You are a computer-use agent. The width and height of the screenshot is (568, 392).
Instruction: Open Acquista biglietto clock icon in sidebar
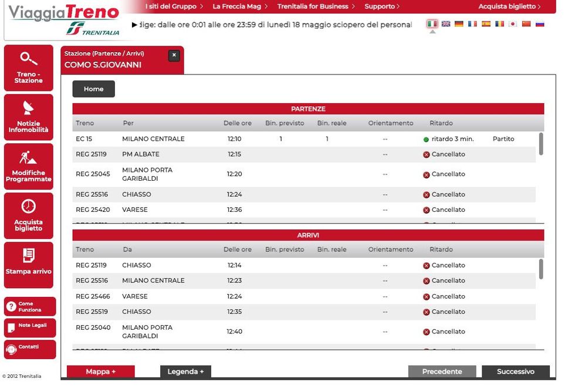click(28, 207)
